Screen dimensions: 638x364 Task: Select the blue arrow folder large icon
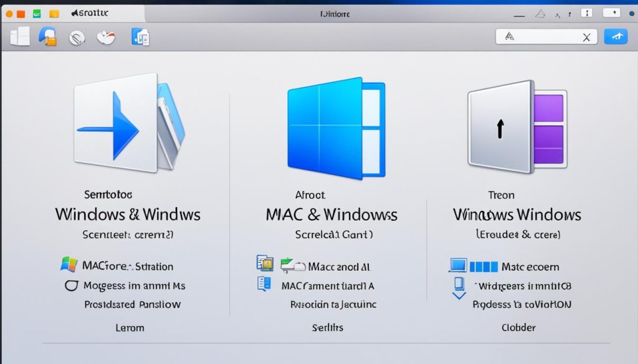[x=129, y=123]
